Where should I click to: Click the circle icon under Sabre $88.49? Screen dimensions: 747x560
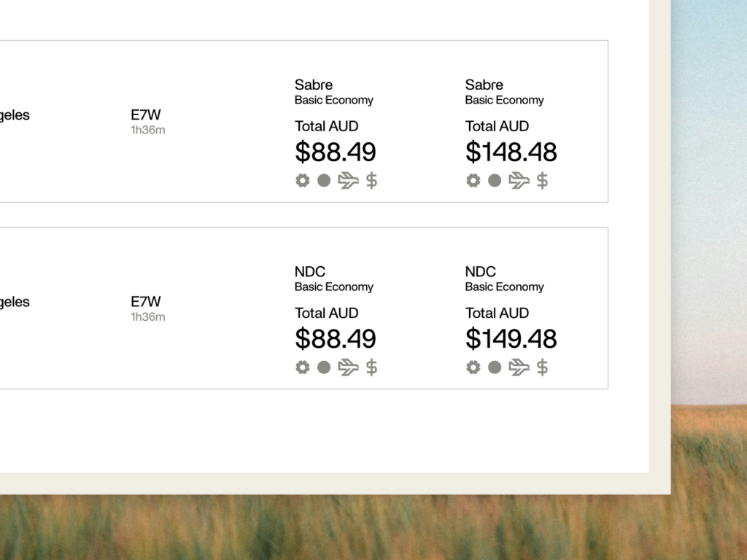pos(324,181)
